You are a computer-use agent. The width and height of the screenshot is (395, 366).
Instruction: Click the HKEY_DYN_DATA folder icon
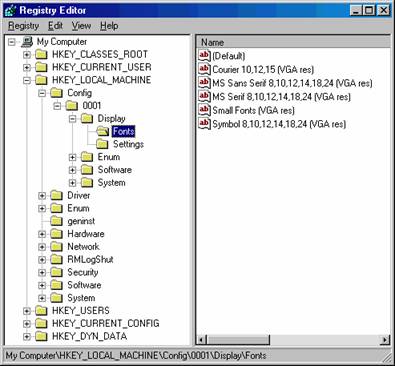(41, 337)
